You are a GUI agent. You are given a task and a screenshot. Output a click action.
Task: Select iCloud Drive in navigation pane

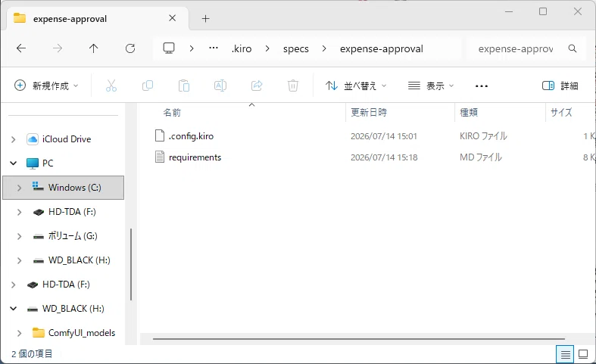[67, 139]
